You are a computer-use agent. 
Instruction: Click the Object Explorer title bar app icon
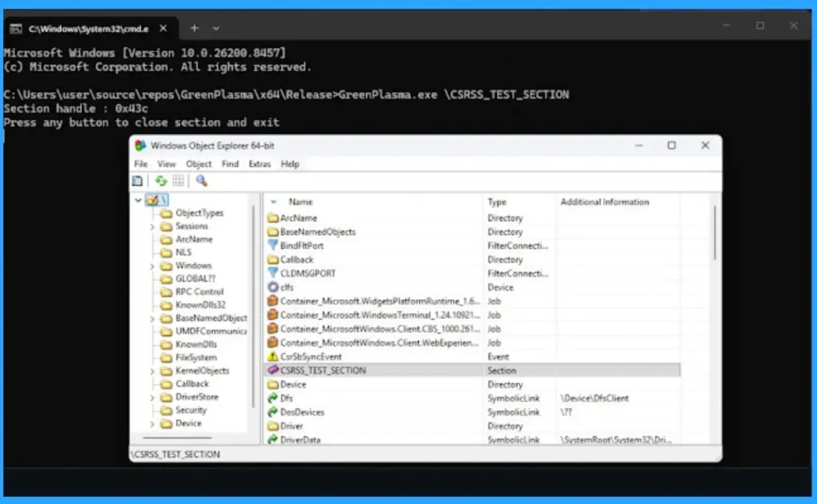pos(140,145)
